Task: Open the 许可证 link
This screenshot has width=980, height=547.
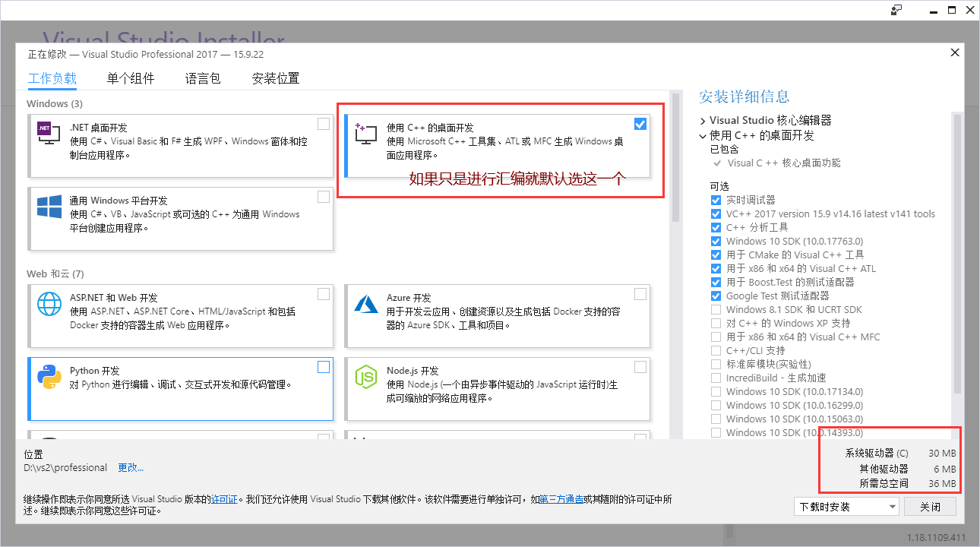Action: click(x=224, y=499)
